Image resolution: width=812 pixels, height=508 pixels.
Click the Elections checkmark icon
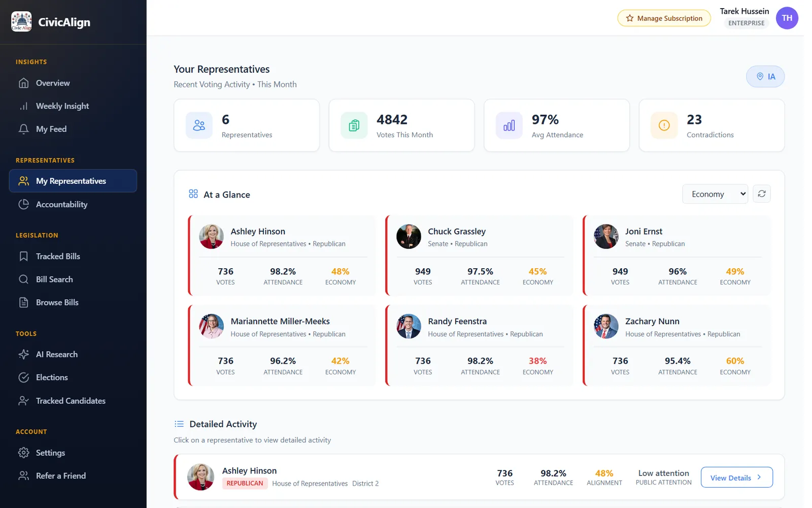[x=24, y=377]
